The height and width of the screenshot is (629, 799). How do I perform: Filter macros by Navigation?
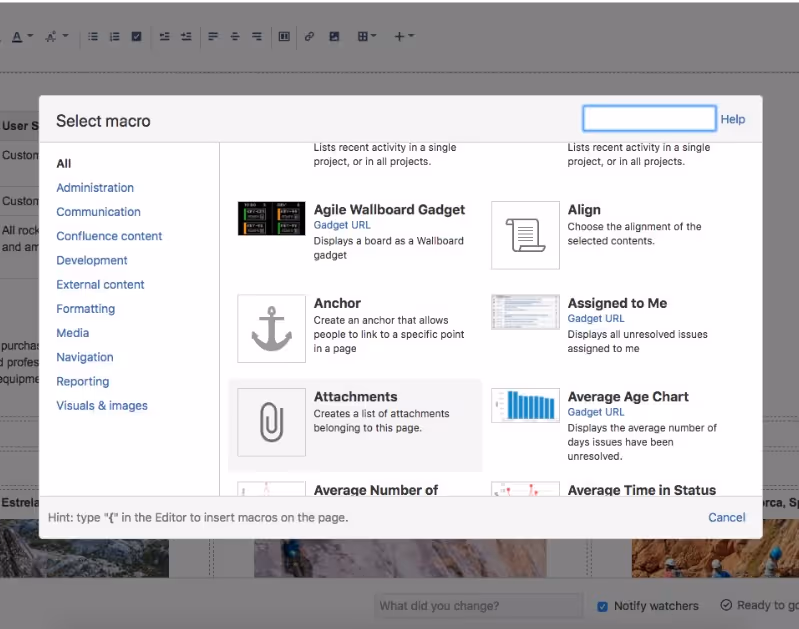click(x=85, y=357)
